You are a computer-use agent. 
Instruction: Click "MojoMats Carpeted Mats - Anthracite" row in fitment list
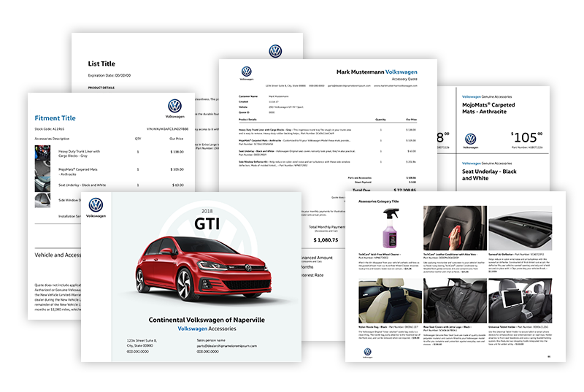[78, 172]
